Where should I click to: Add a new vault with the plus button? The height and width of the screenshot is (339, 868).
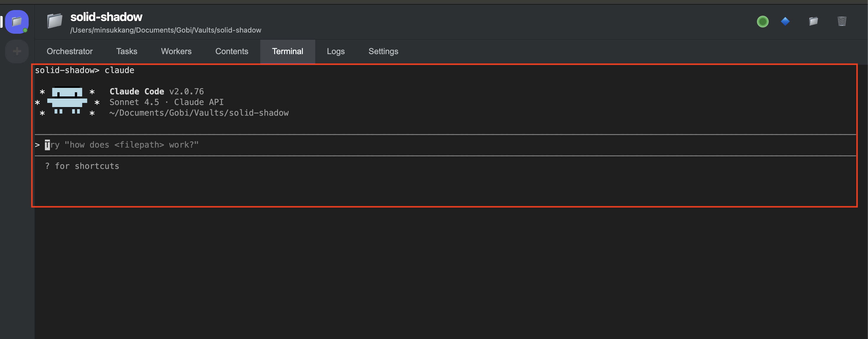17,51
